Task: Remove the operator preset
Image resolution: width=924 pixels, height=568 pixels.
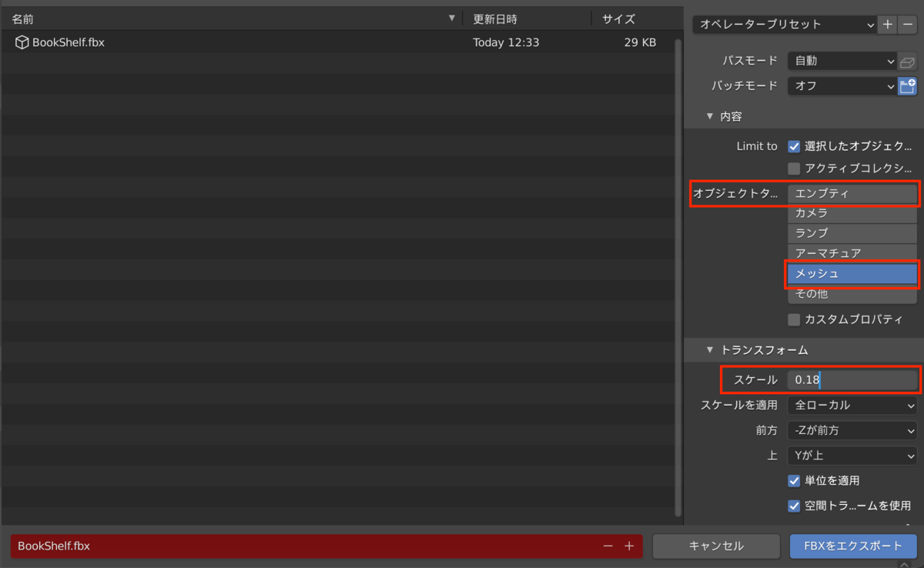Action: point(907,25)
